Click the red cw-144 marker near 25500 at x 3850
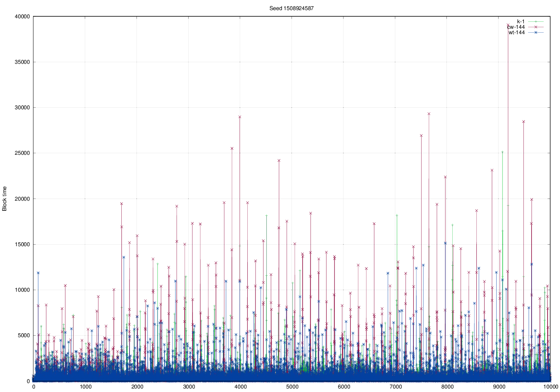The image size is (560, 392). (232, 148)
